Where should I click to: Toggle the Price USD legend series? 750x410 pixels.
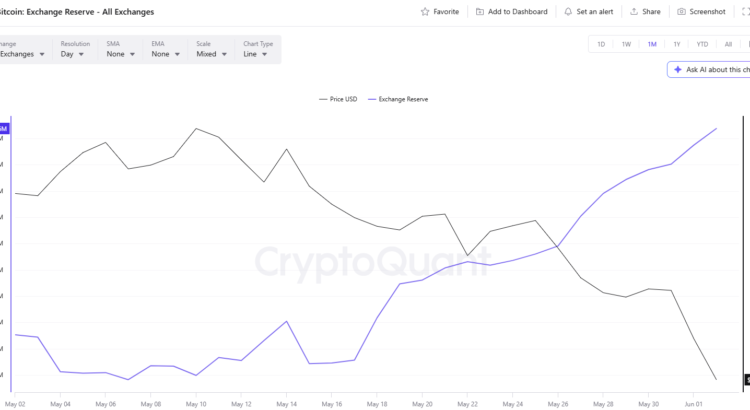click(x=338, y=99)
